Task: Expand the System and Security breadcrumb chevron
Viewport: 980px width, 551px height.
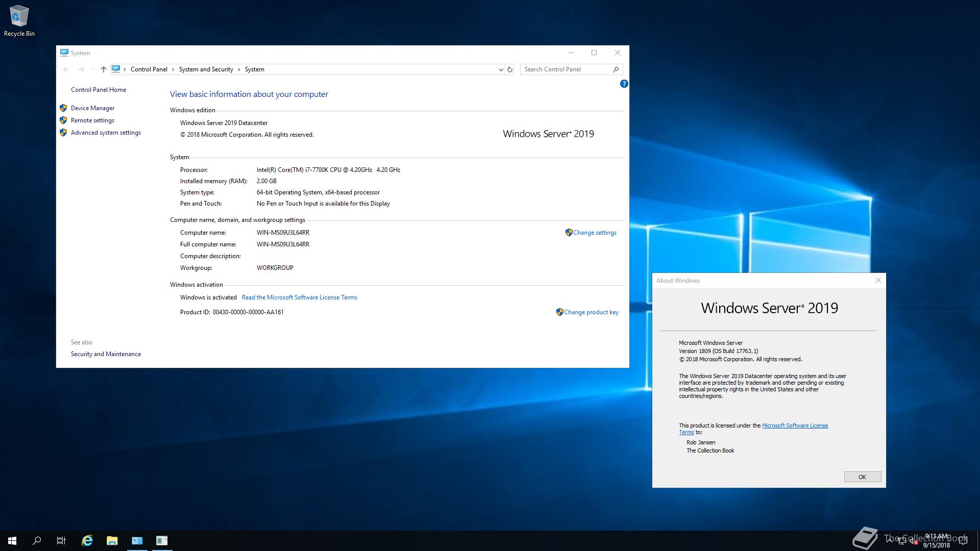Action: (239, 69)
